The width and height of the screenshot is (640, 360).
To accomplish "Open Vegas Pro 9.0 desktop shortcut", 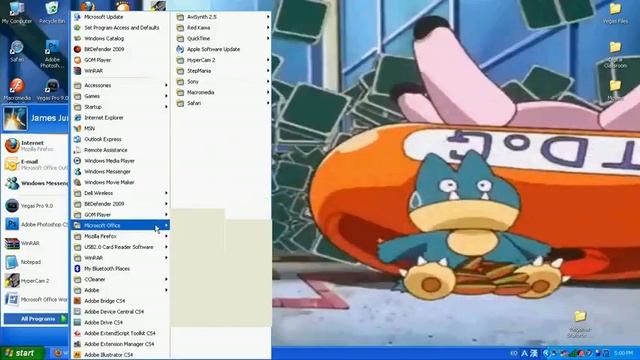I will click(52, 89).
